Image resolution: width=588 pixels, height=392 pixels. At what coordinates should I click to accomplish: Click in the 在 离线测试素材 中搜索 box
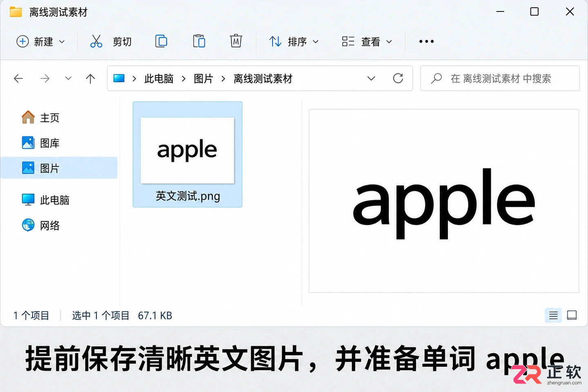500,78
